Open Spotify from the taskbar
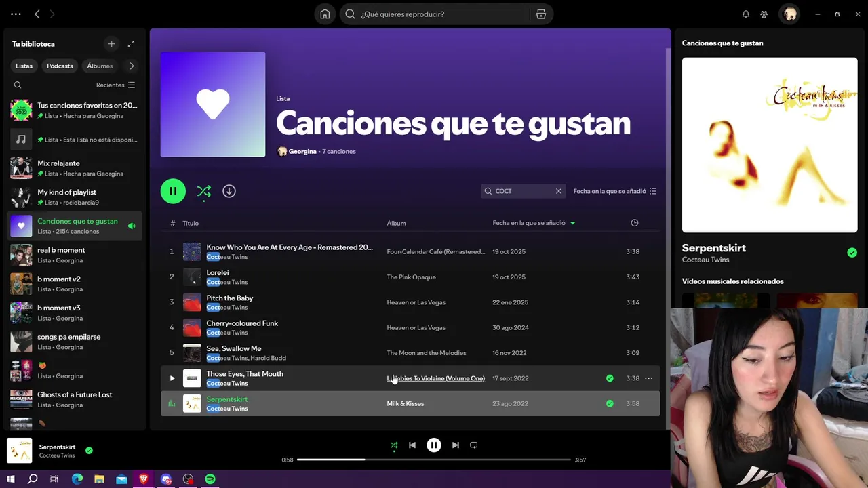868x488 pixels. 210,479
